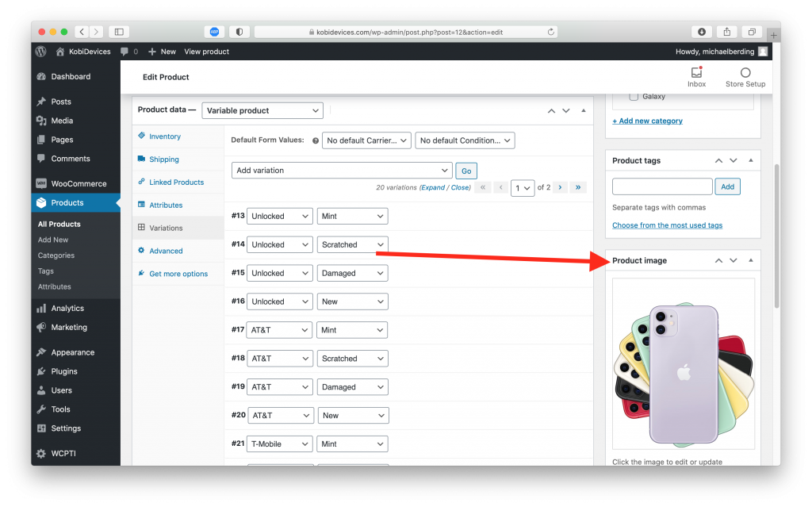
Task: Open Safari downloads icon
Action: 702,32
